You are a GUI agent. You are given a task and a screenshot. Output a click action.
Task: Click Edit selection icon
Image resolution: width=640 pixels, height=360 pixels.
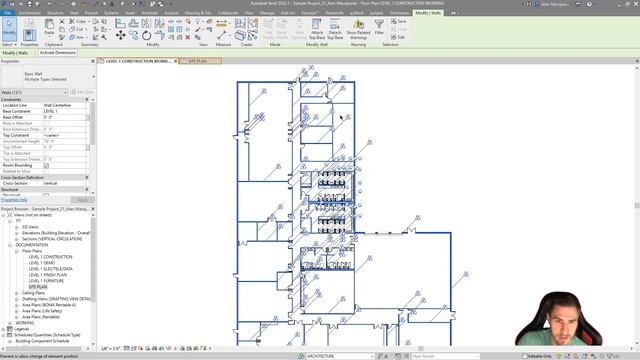coord(398,37)
